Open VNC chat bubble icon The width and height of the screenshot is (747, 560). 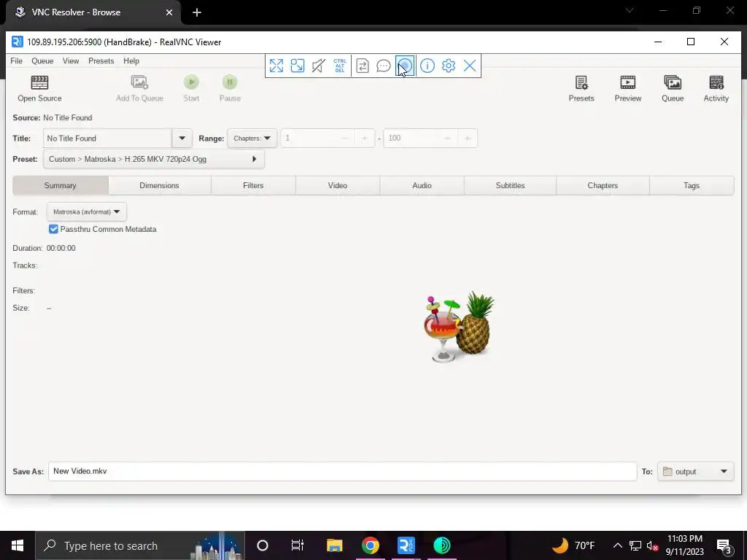[384, 66]
